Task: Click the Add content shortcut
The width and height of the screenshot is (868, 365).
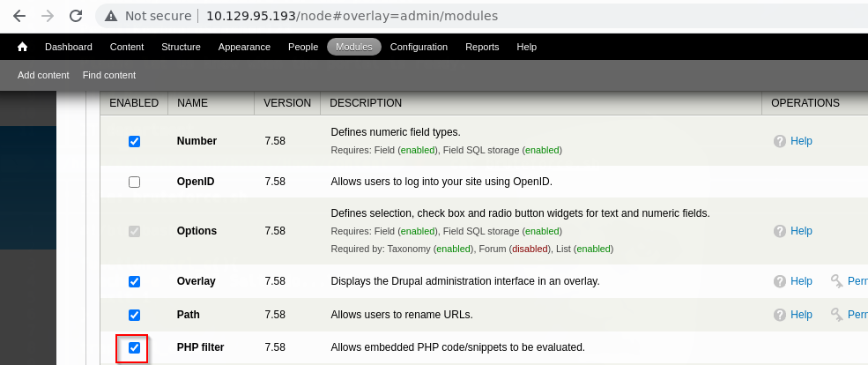Action: (43, 75)
